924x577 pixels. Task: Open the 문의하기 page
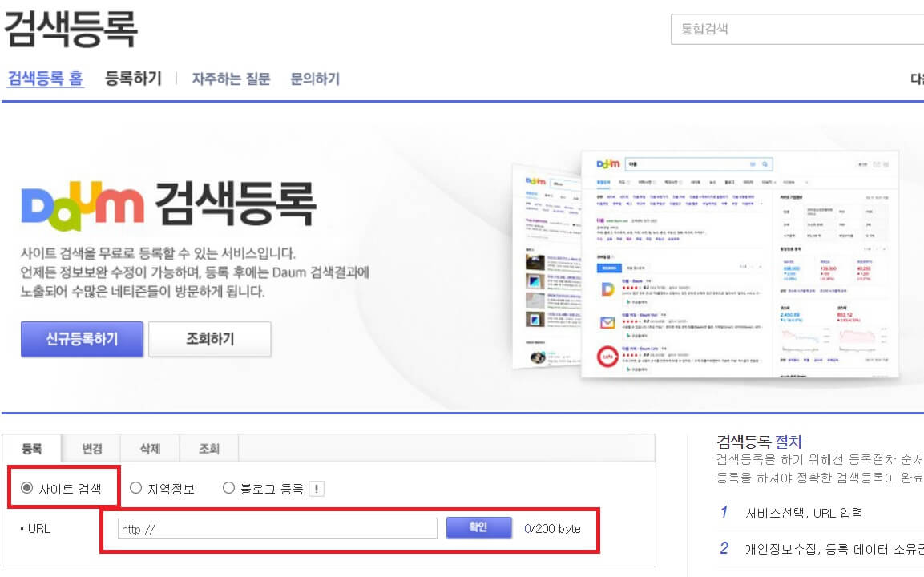(x=314, y=78)
